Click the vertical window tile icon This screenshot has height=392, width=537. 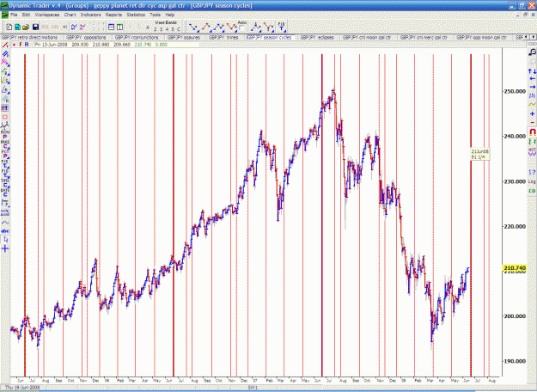(120, 27)
